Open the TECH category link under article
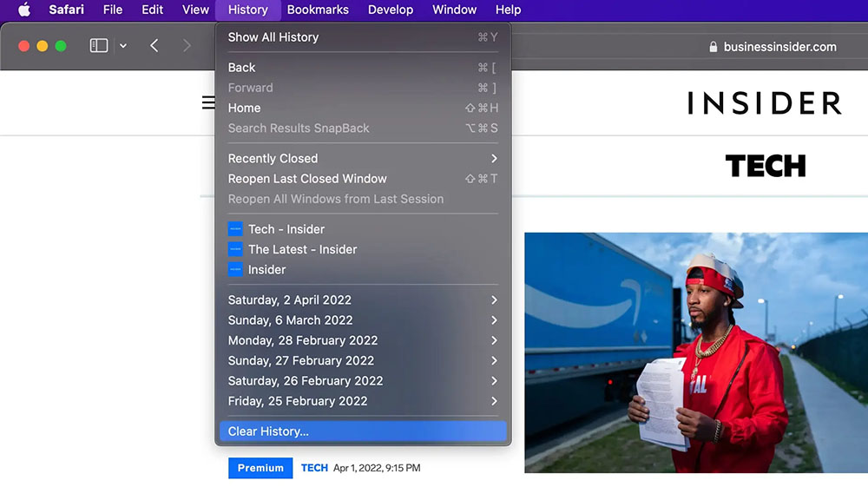Viewport: 868px width, 487px height. click(314, 468)
